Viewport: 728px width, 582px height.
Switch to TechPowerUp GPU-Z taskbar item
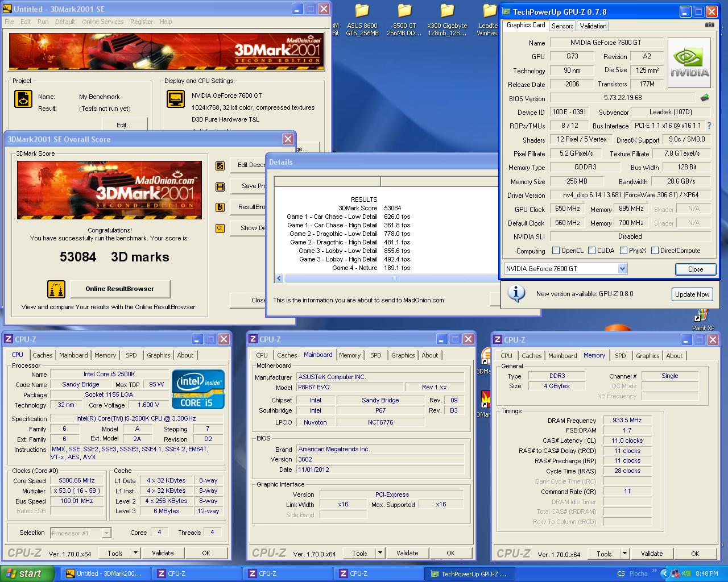[x=470, y=573]
